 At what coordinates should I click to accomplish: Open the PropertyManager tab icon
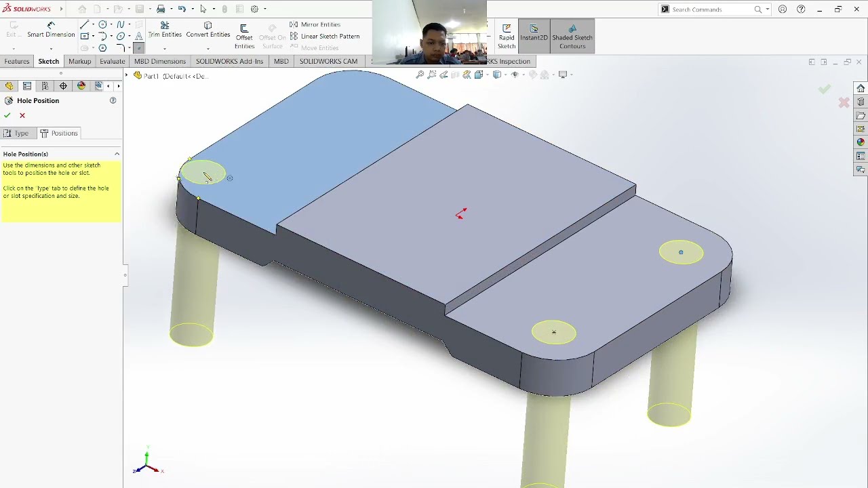[x=27, y=86]
